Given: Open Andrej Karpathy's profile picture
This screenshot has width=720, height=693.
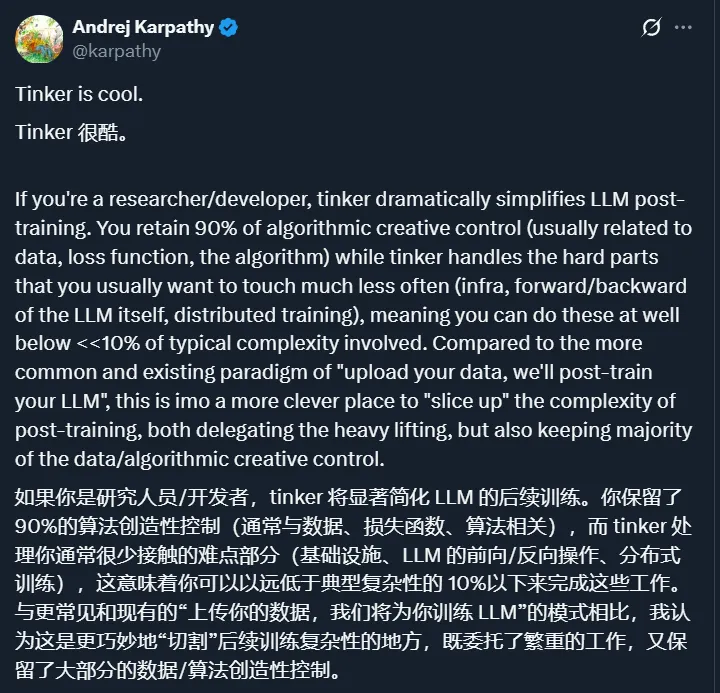Looking at the screenshot, I should [39, 39].
